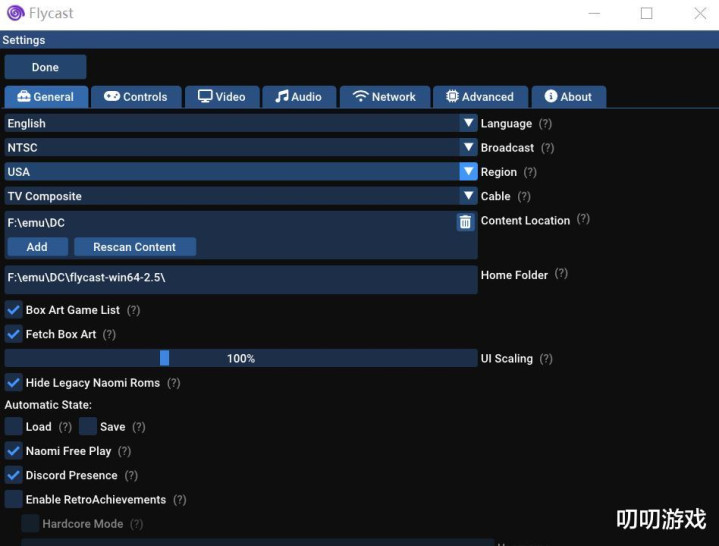Image resolution: width=719 pixels, height=546 pixels.
Task: Expand the Language dropdown
Action: (467, 123)
